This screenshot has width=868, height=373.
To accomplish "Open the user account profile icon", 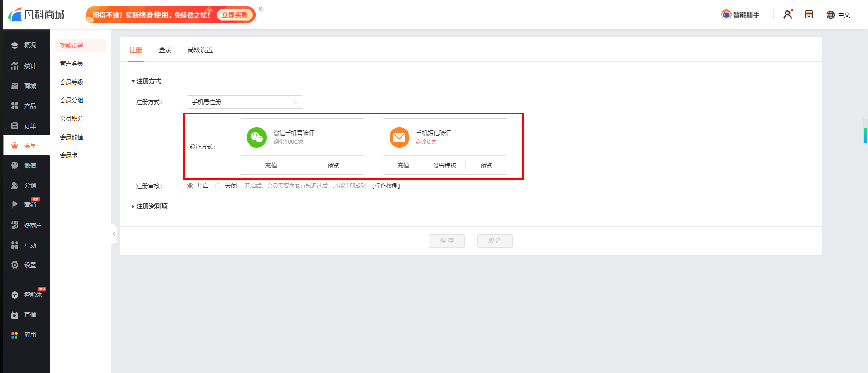I will tap(788, 15).
